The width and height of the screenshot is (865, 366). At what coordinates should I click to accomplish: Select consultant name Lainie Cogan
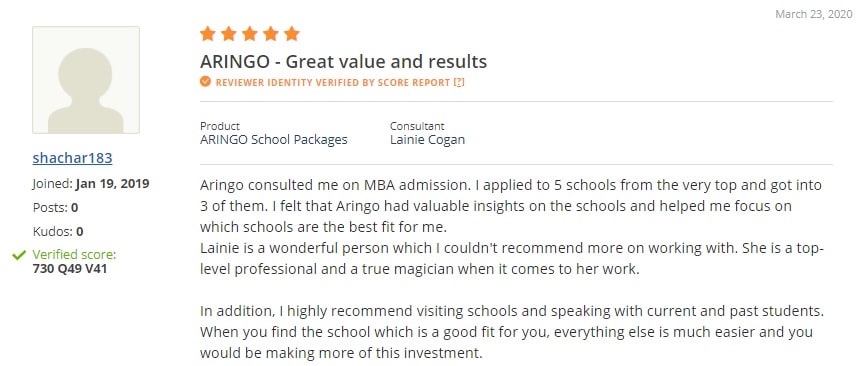pyautogui.click(x=428, y=140)
